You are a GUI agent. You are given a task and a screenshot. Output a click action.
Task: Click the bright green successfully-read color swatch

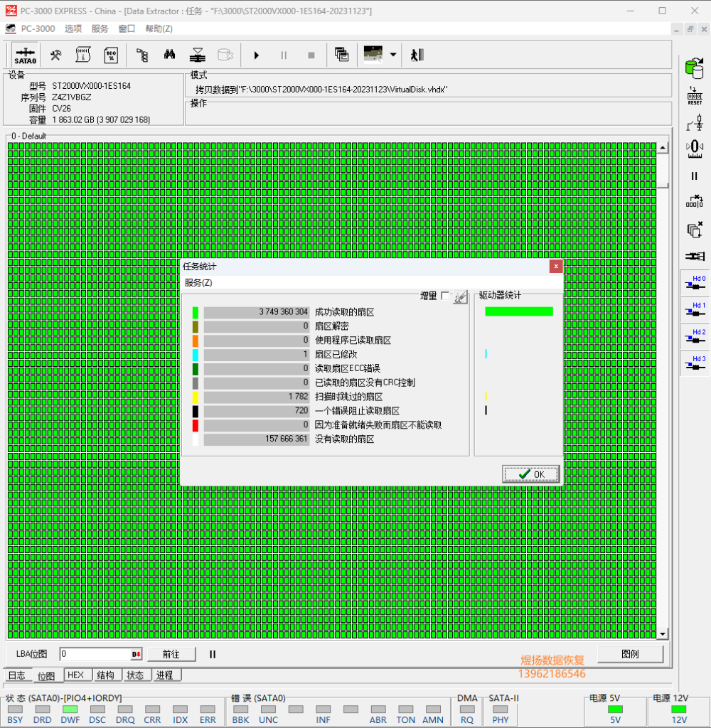click(x=195, y=313)
